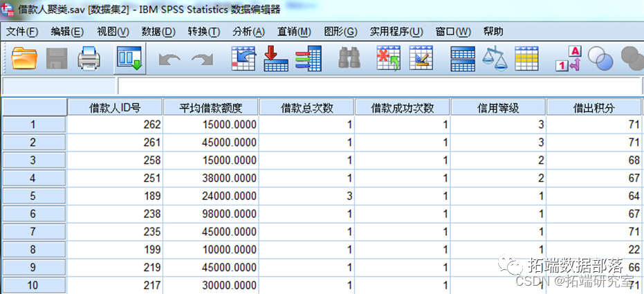
Task: Select row header 1
Action: (33, 125)
